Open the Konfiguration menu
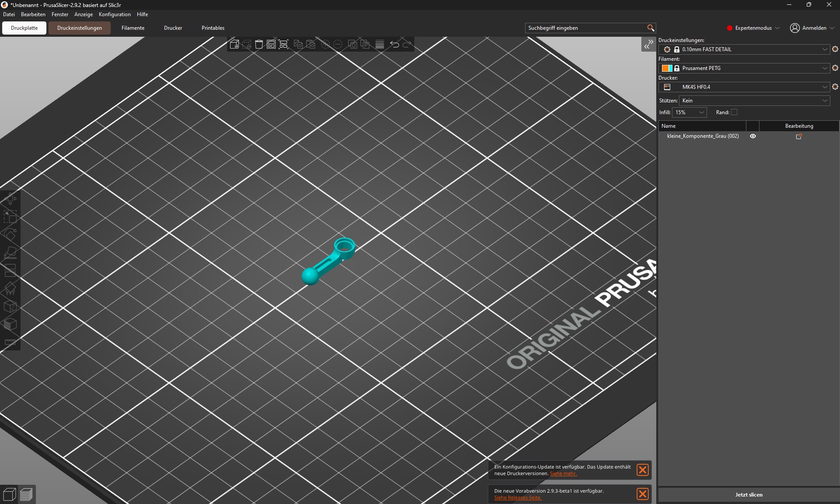The height and width of the screenshot is (504, 840). coord(115,14)
